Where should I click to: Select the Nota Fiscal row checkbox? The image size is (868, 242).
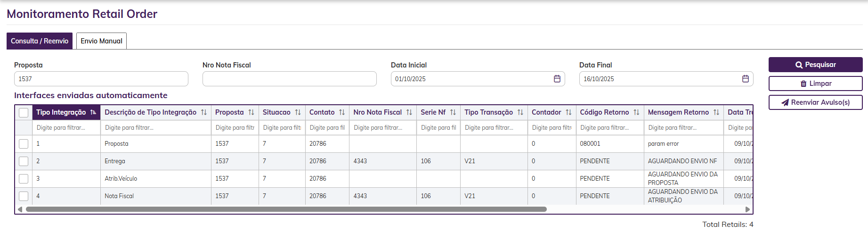click(24, 196)
